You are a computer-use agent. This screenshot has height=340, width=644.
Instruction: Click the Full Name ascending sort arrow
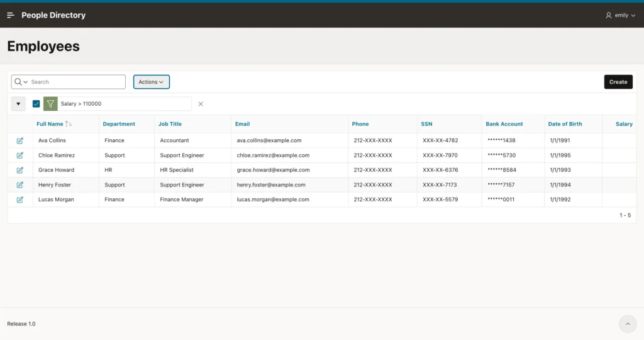click(68, 124)
